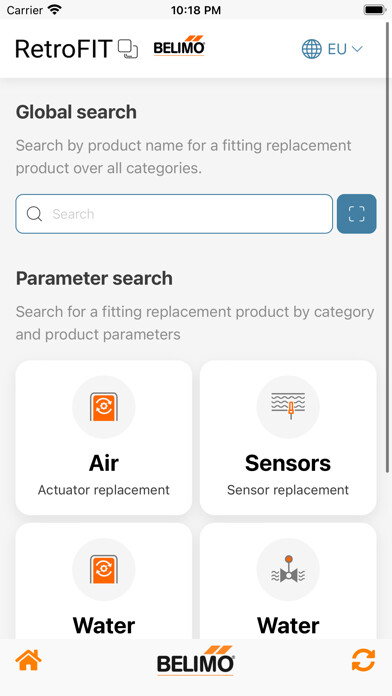This screenshot has width=392, height=696.
Task: Click the vertical scrollbar on right edge
Action: coord(388,249)
